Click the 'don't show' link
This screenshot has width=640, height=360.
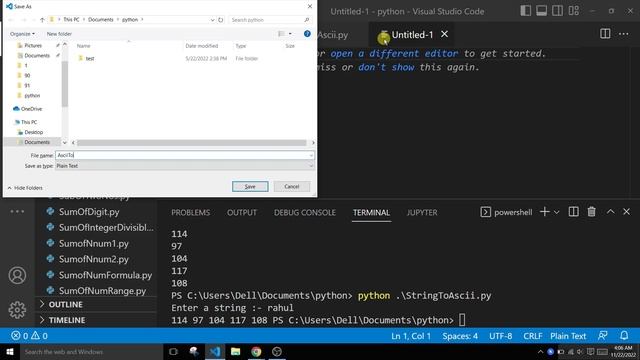pyautogui.click(x=386, y=67)
